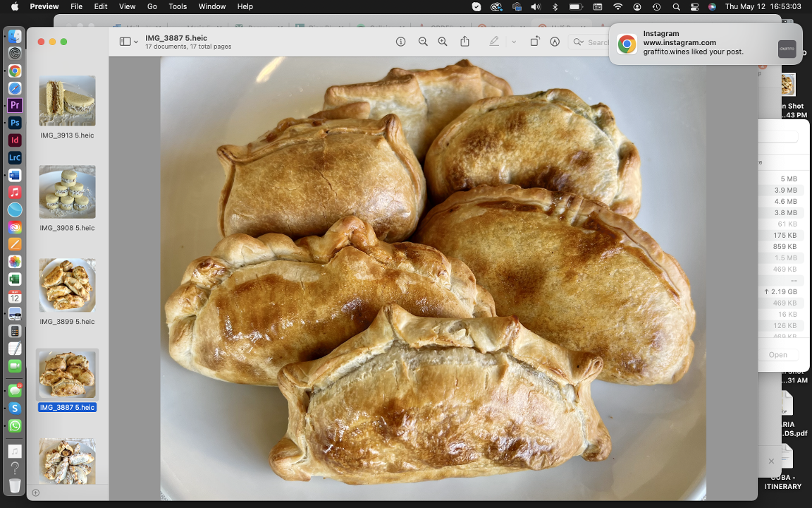Screen dimensions: 812x508
Task: Open the Apple menu
Action: [15, 6]
